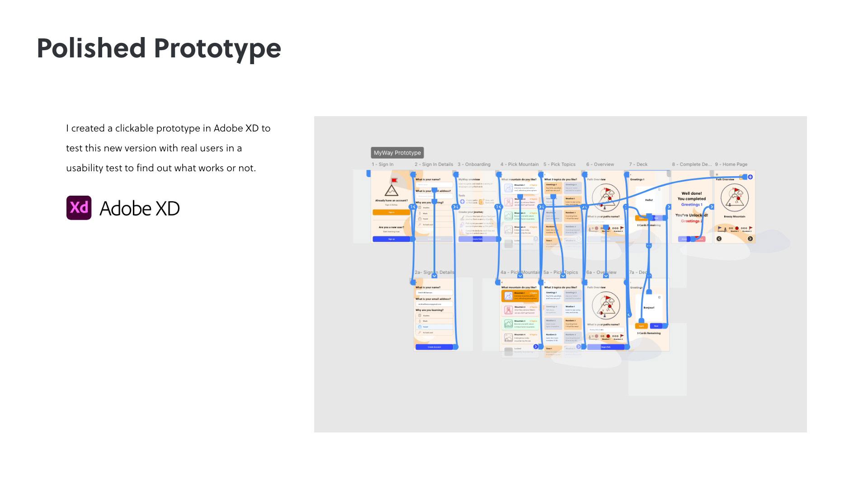Select the '9 - Home Page' artboard title
This screenshot has width=868, height=488.
tap(731, 164)
